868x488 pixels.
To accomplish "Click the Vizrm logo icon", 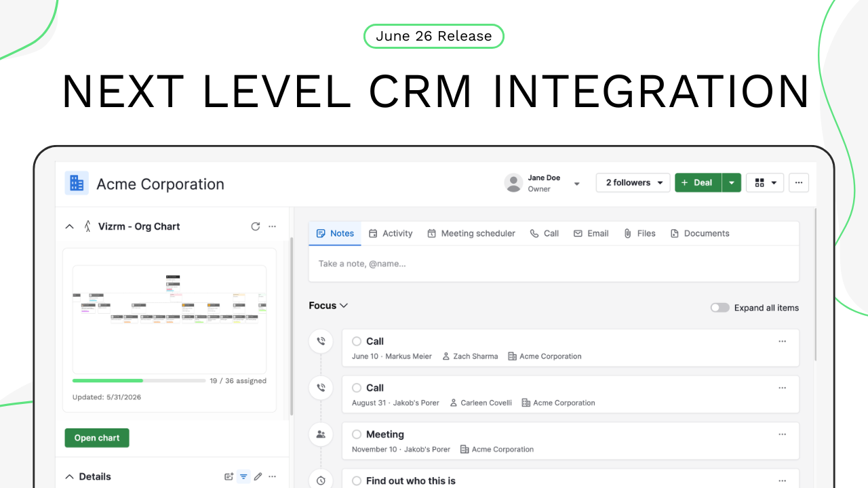I will (x=87, y=226).
